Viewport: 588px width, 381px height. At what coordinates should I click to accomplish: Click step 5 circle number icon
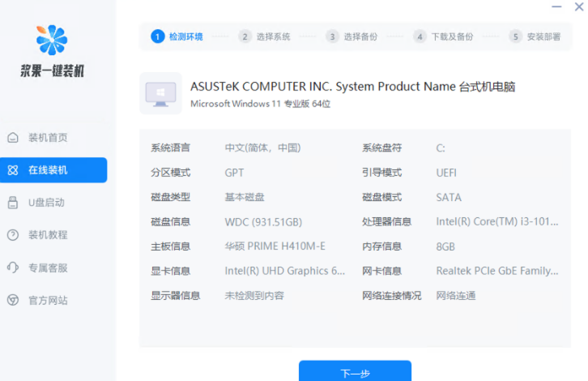click(516, 36)
